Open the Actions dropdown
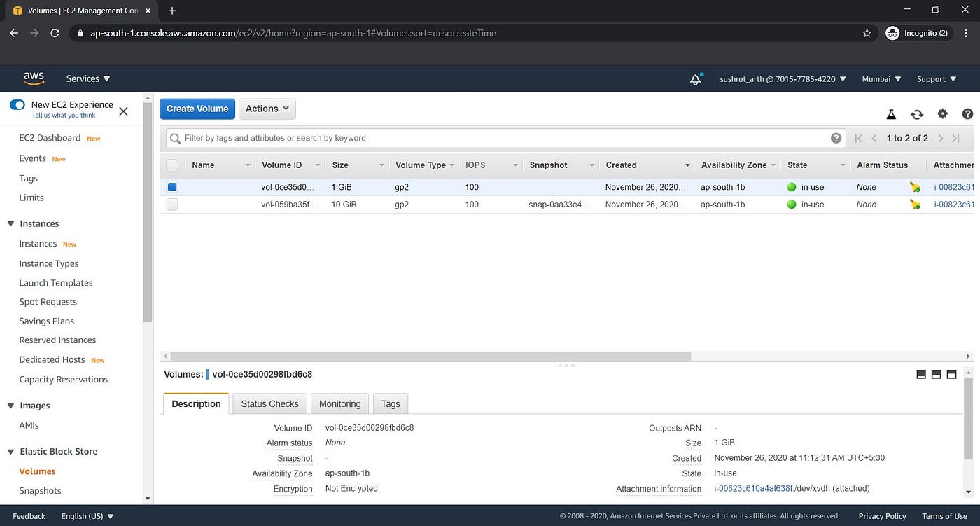Viewport: 980px width, 526px height. pos(267,109)
